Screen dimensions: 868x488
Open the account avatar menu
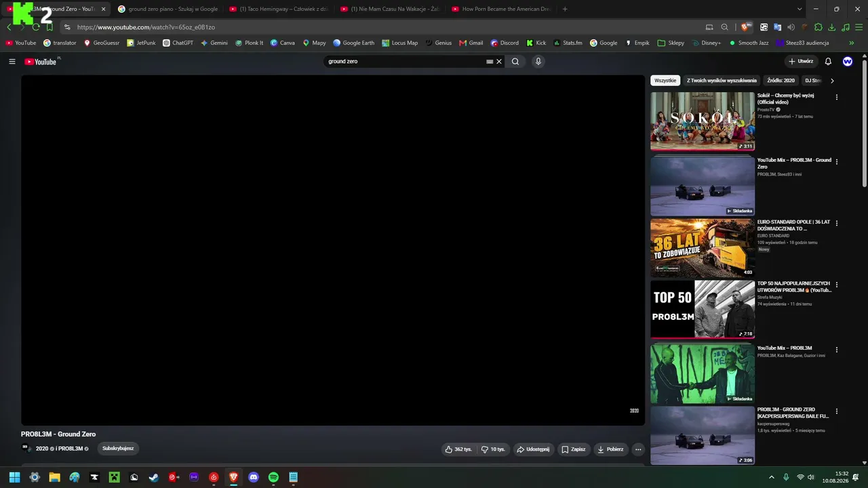click(848, 62)
